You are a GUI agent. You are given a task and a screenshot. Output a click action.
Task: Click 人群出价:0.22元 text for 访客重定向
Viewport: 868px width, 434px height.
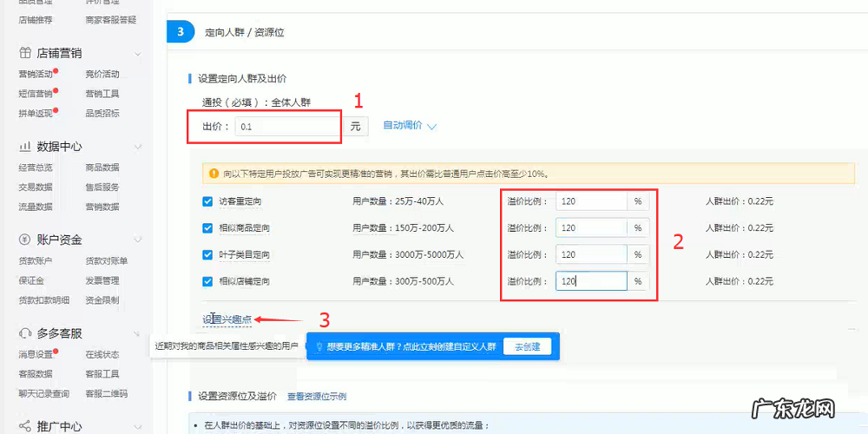(x=740, y=201)
